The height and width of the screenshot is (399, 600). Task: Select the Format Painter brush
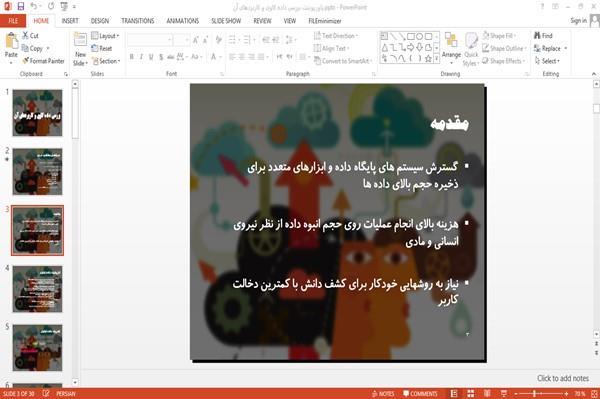coord(26,60)
